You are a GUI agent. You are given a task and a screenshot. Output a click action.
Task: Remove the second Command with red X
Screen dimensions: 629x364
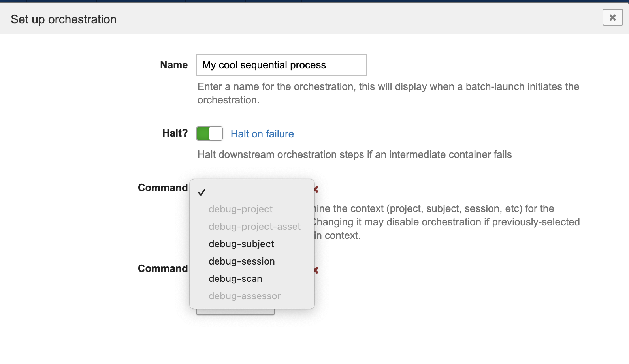pyautogui.click(x=316, y=270)
